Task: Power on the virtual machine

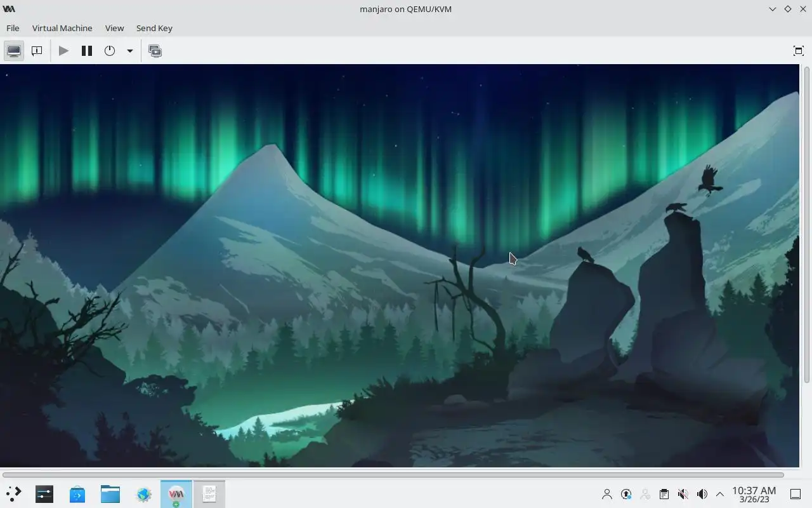Action: [x=63, y=51]
